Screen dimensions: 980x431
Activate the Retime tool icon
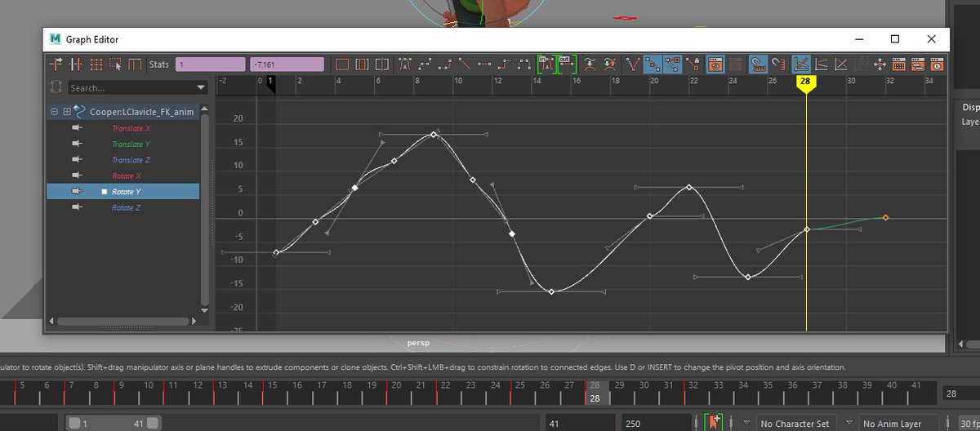[135, 64]
